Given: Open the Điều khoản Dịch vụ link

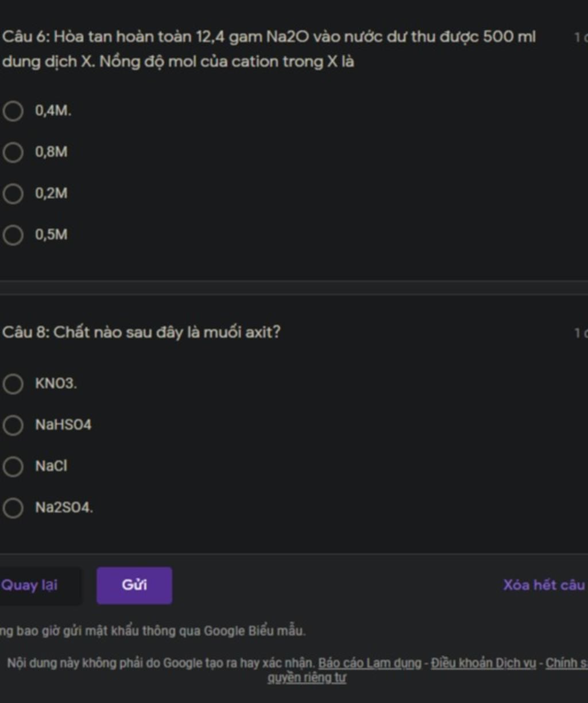Looking at the screenshot, I should 483,663.
